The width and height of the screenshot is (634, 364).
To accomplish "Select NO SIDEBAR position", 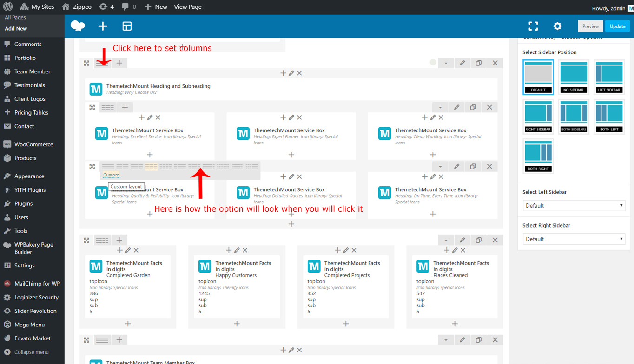I will point(574,77).
